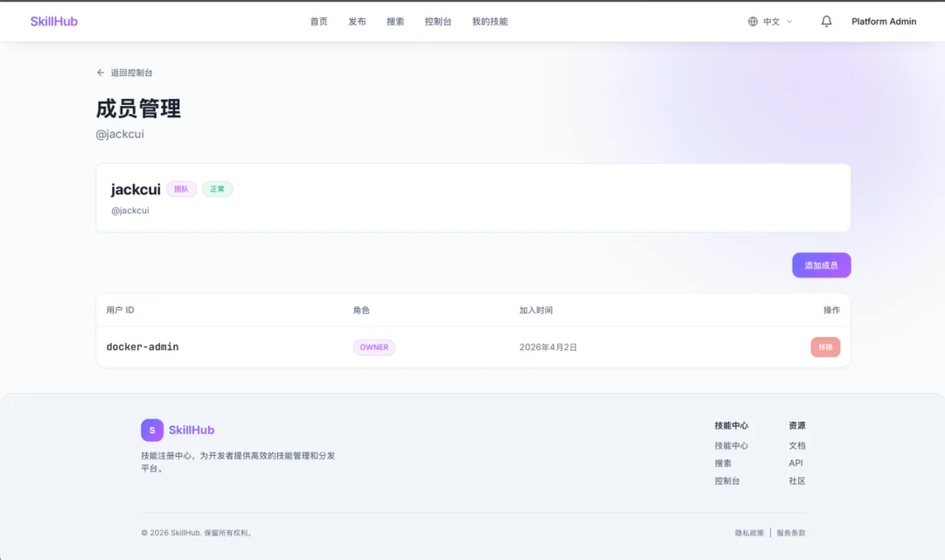Open the 文档 link in footer

coord(794,445)
